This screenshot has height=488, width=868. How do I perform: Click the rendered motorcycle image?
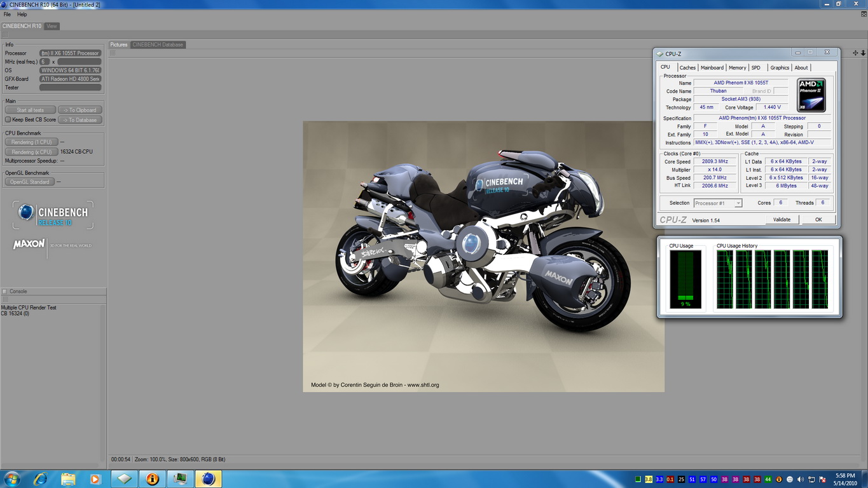pos(483,257)
